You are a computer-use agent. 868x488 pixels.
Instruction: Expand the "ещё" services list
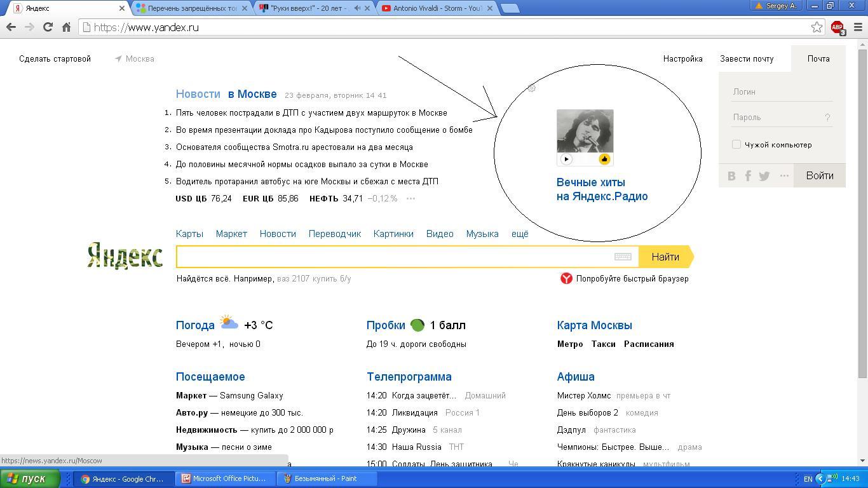pyautogui.click(x=520, y=234)
